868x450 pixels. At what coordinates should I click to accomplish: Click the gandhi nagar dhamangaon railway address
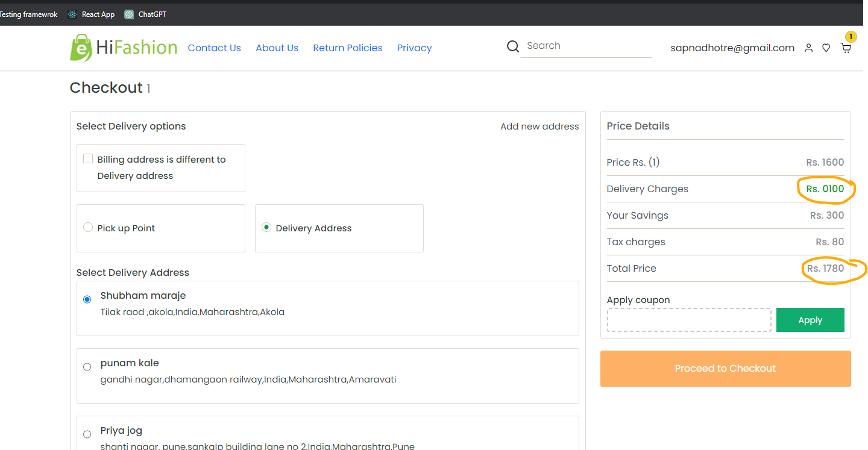click(248, 380)
